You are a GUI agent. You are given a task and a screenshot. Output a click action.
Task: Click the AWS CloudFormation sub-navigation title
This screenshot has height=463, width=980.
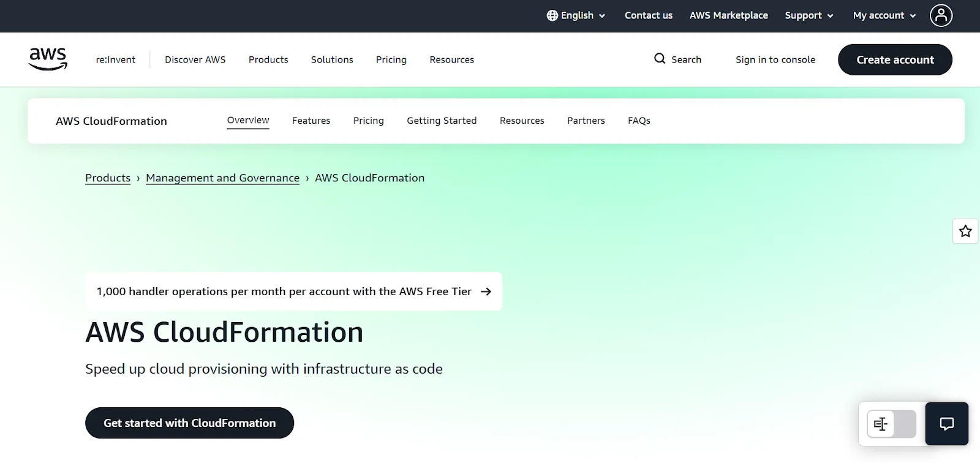pyautogui.click(x=111, y=121)
